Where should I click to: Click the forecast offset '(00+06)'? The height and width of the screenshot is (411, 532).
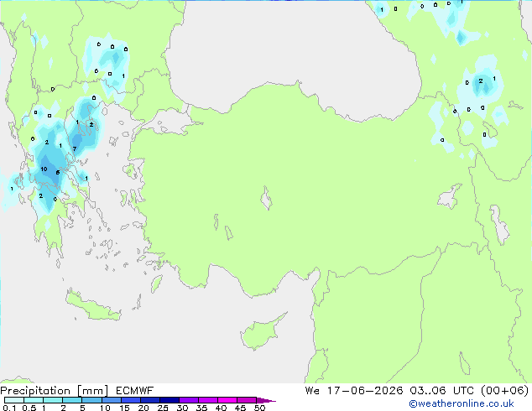505,391
